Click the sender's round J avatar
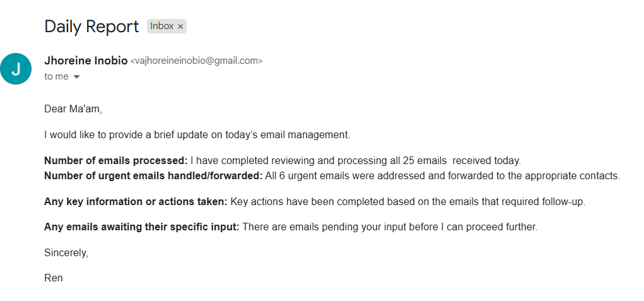Viewport: 644px width, 301px height. point(16,69)
